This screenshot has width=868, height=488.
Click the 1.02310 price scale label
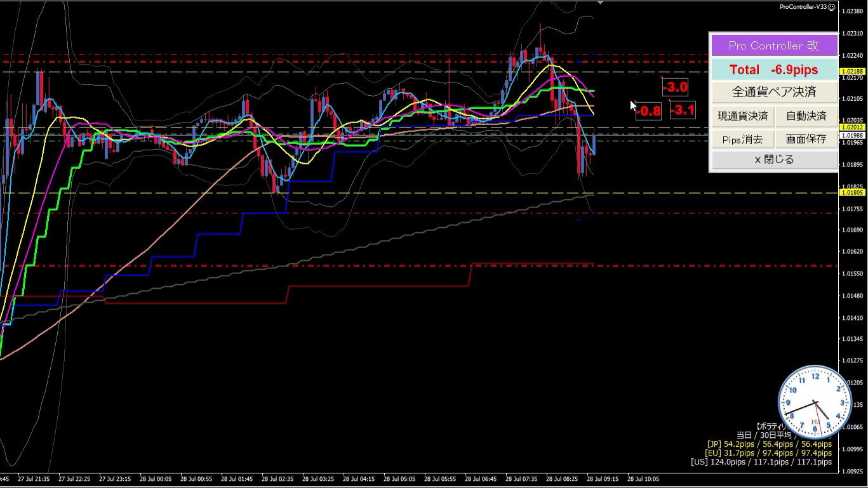pyautogui.click(x=852, y=33)
